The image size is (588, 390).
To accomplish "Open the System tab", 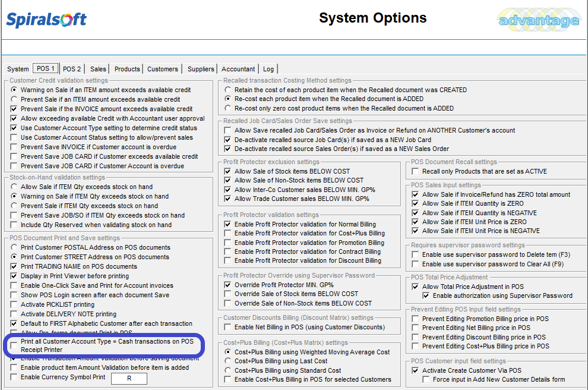I will pyautogui.click(x=18, y=69).
